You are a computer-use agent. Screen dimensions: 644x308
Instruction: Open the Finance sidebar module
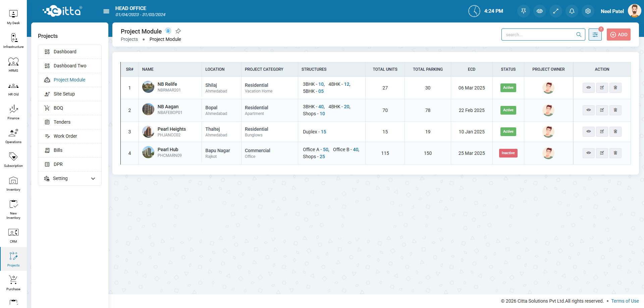click(13, 112)
